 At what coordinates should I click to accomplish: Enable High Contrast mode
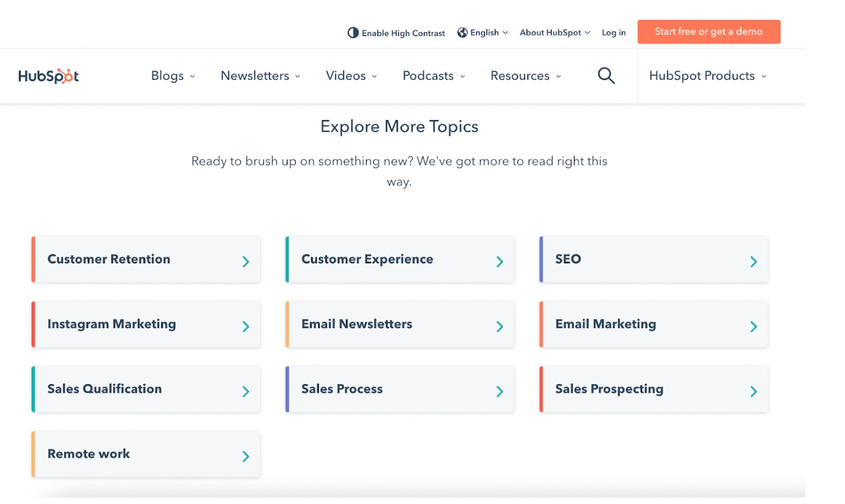pyautogui.click(x=396, y=33)
